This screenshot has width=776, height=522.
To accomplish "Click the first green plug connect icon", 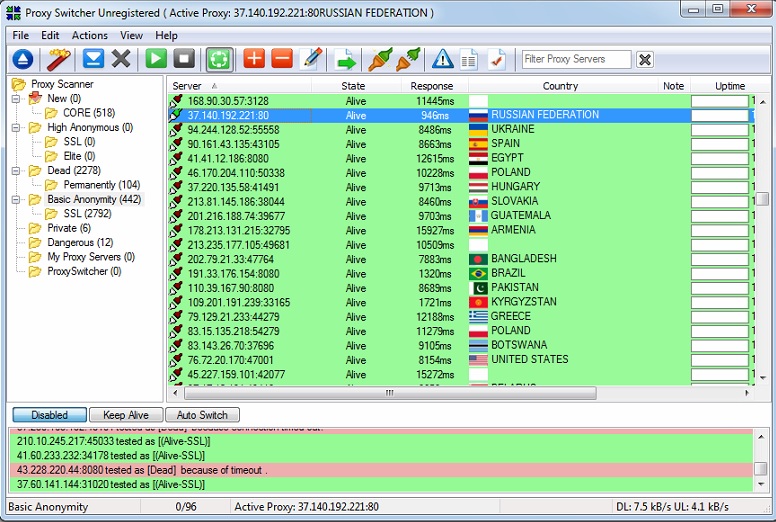I will [380, 59].
